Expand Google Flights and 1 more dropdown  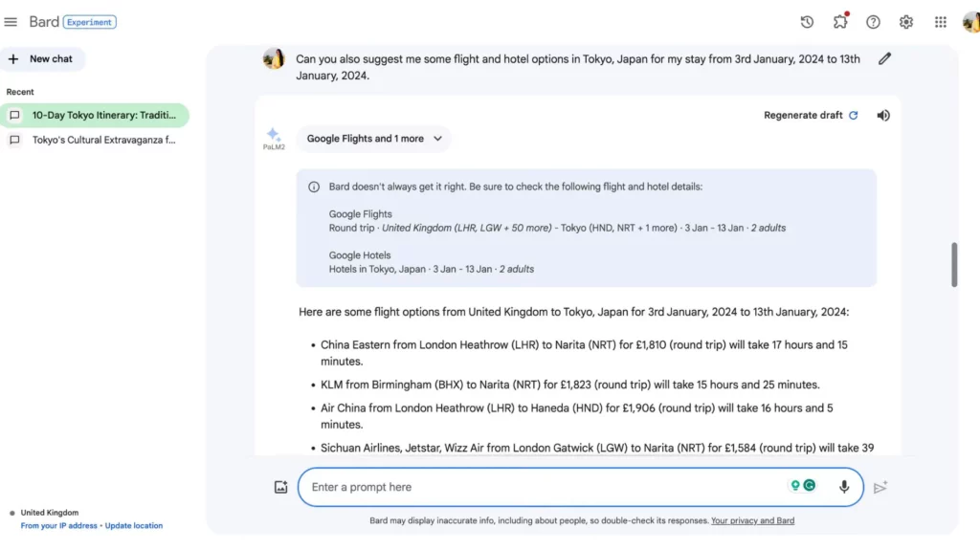coord(374,139)
